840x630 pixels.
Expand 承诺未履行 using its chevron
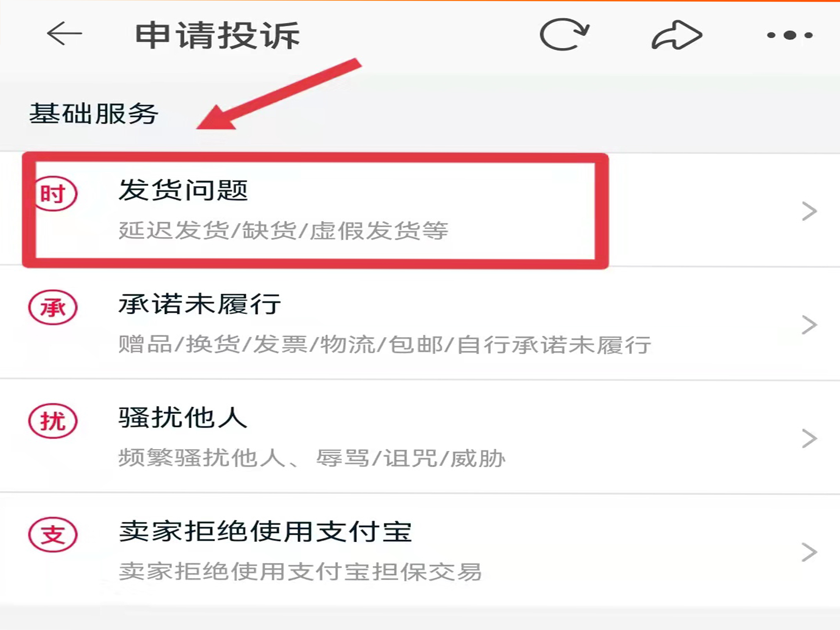tap(809, 325)
